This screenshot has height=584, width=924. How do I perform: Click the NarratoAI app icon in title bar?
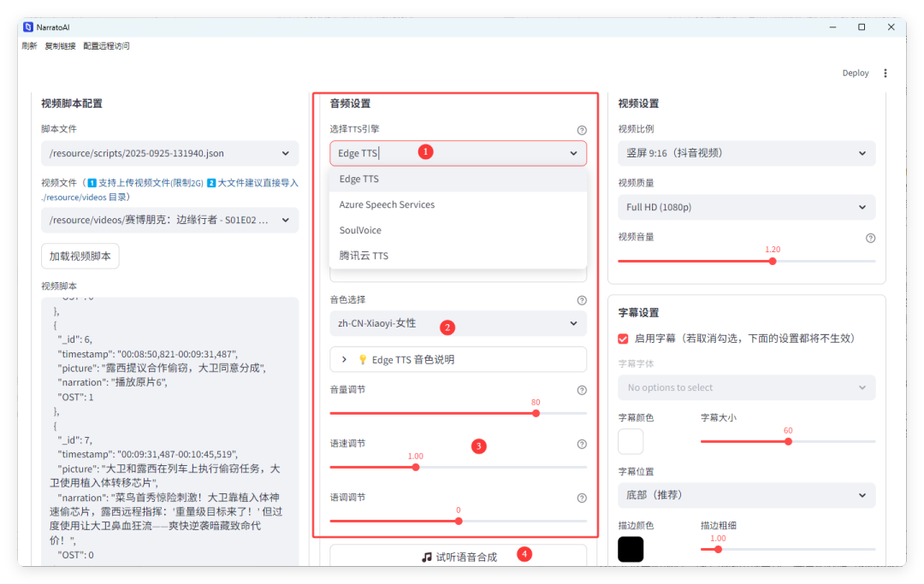pos(28,27)
